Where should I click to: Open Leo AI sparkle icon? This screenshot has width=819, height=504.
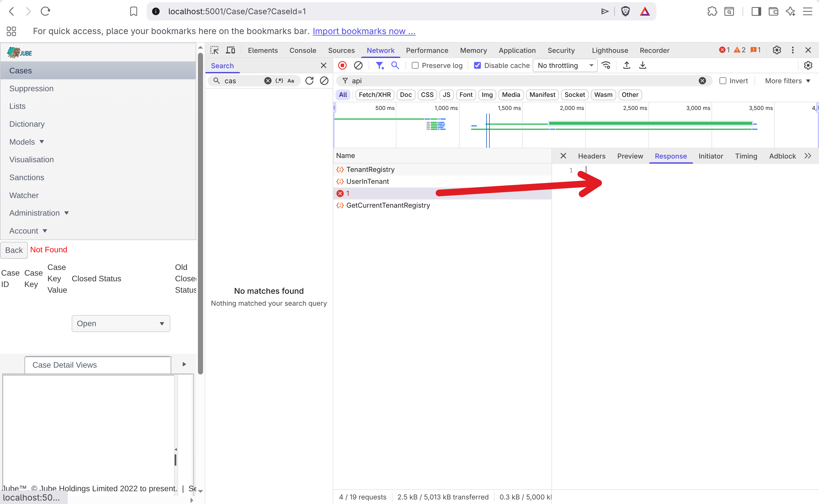coord(790,11)
